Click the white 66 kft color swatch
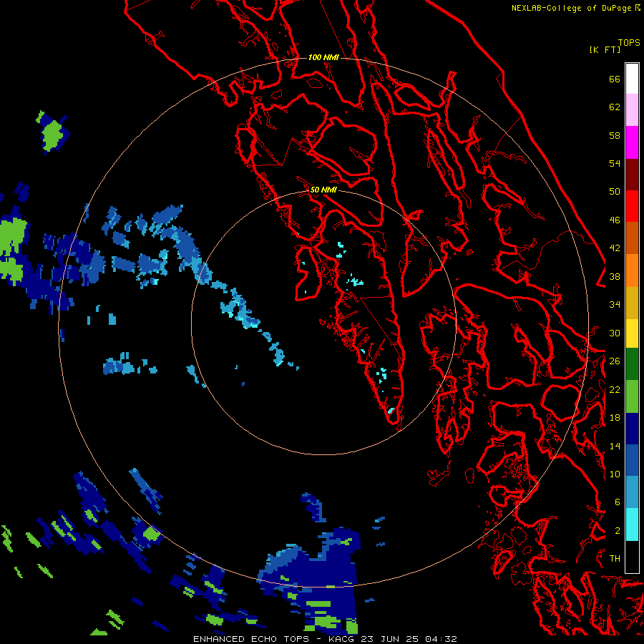The width and height of the screenshot is (644, 644). pyautogui.click(x=632, y=79)
